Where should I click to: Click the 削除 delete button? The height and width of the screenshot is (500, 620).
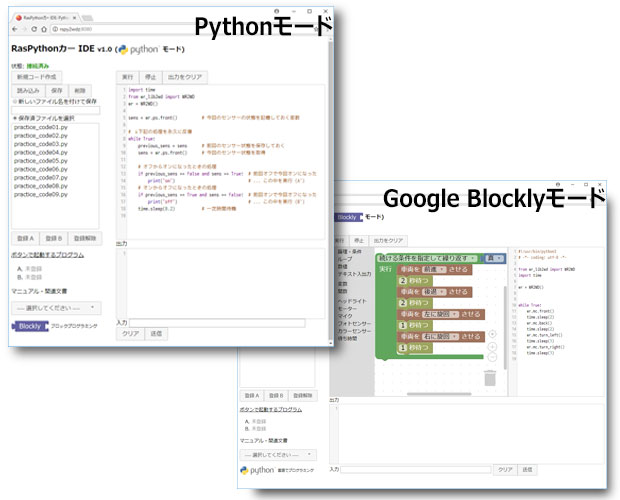click(80, 91)
